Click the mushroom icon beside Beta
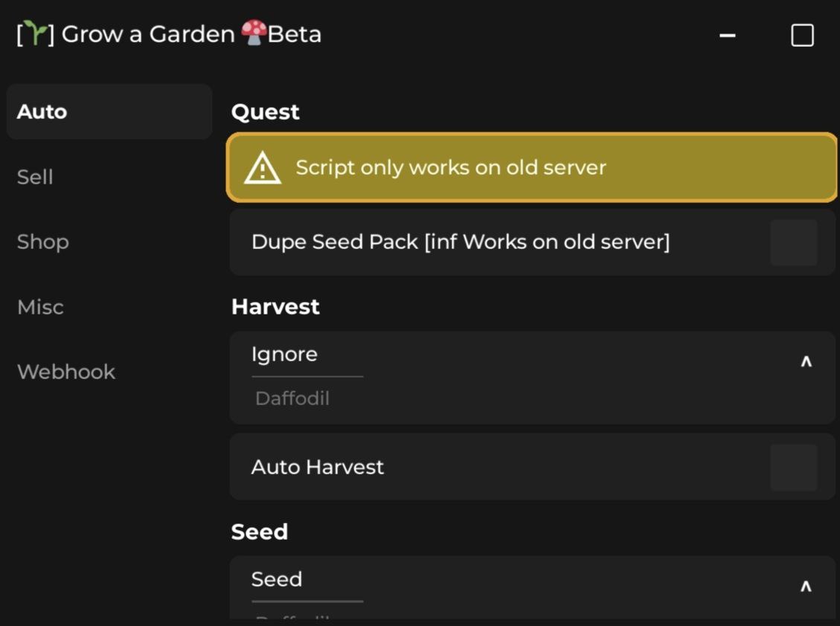 coord(254,33)
